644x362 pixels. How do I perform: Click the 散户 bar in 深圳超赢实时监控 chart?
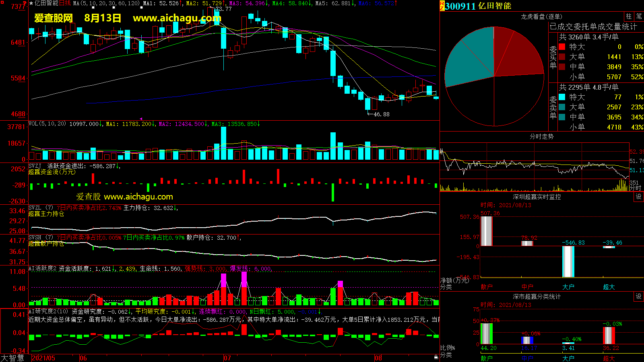coord(486,231)
